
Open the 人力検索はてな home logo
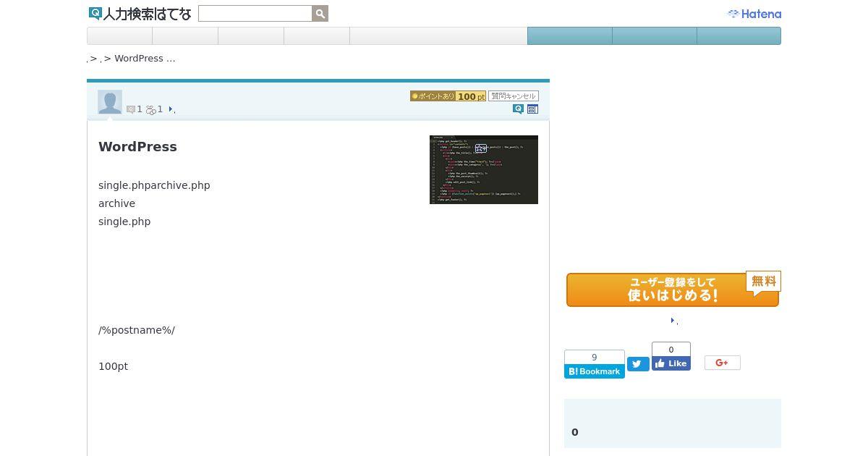click(x=140, y=14)
